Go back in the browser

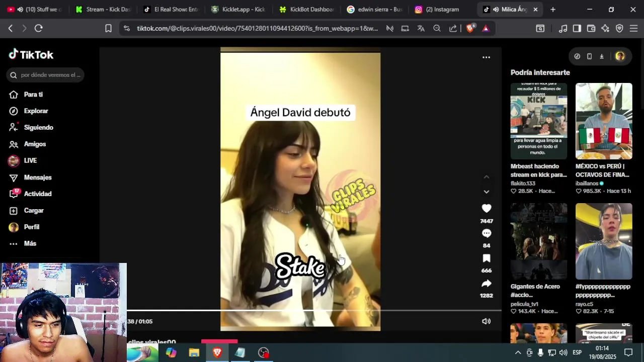point(11,29)
